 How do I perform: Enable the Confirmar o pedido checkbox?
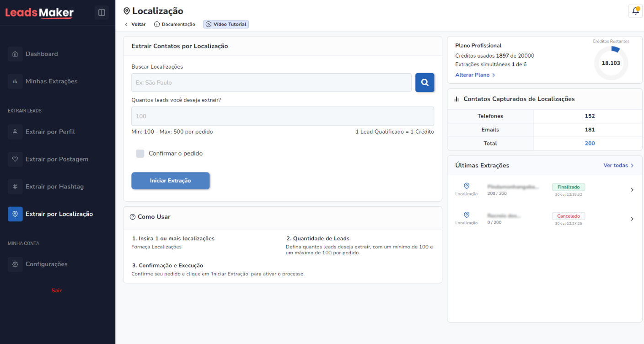pos(140,153)
